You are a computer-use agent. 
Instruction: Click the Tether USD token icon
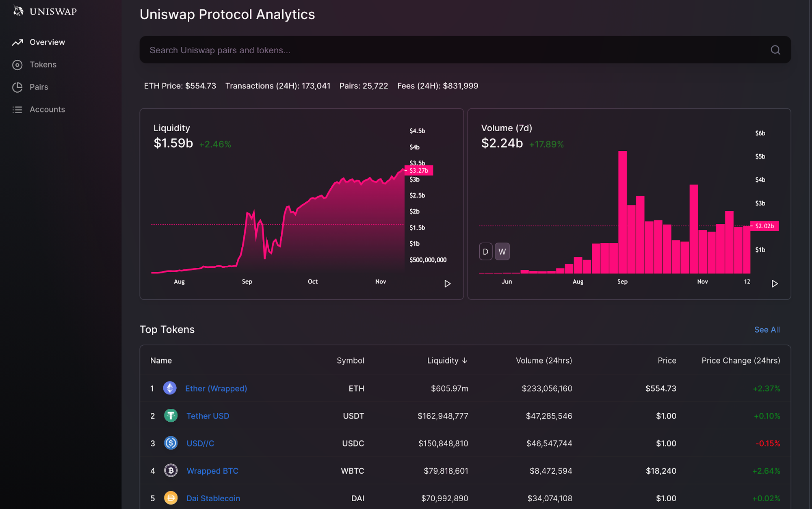[171, 416]
